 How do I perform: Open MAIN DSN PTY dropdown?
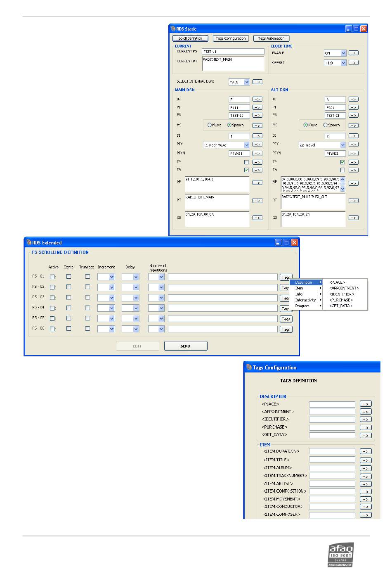[247, 145]
